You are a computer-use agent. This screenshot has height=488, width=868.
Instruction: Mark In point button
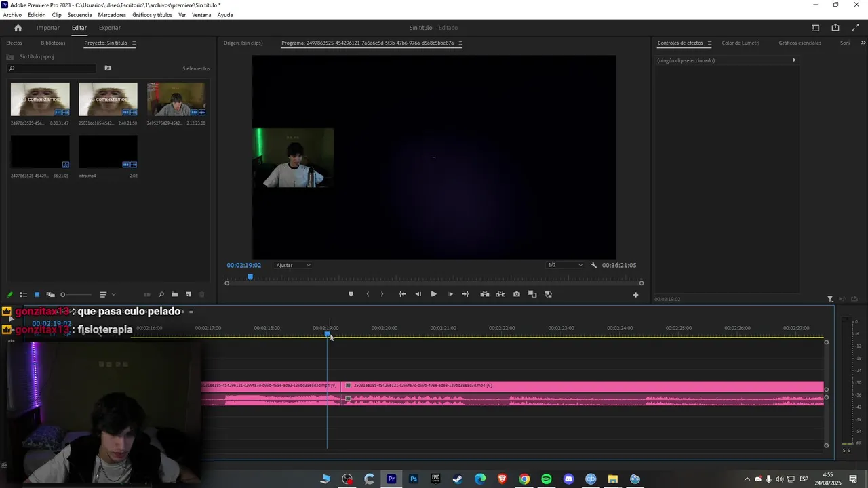[368, 294]
